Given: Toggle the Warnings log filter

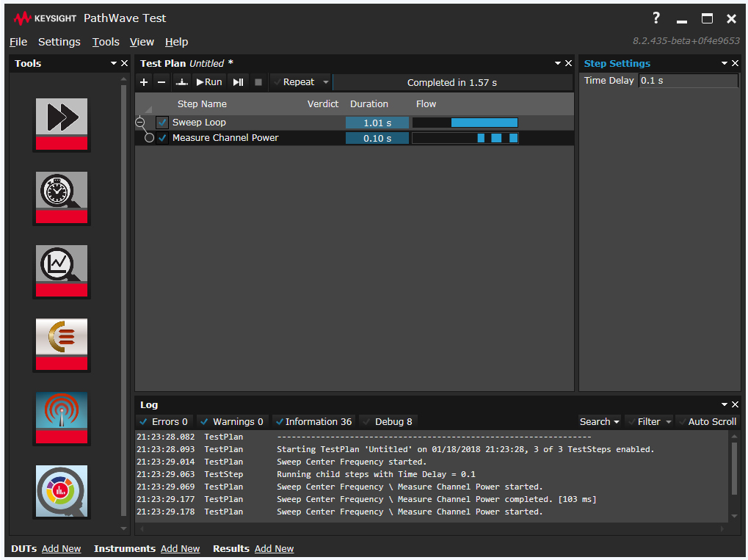Looking at the screenshot, I should tap(204, 421).
